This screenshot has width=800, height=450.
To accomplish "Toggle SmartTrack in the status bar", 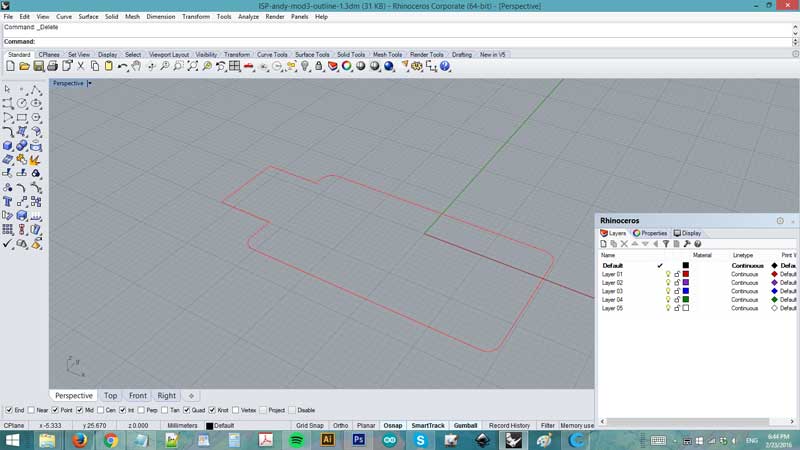I will point(428,426).
